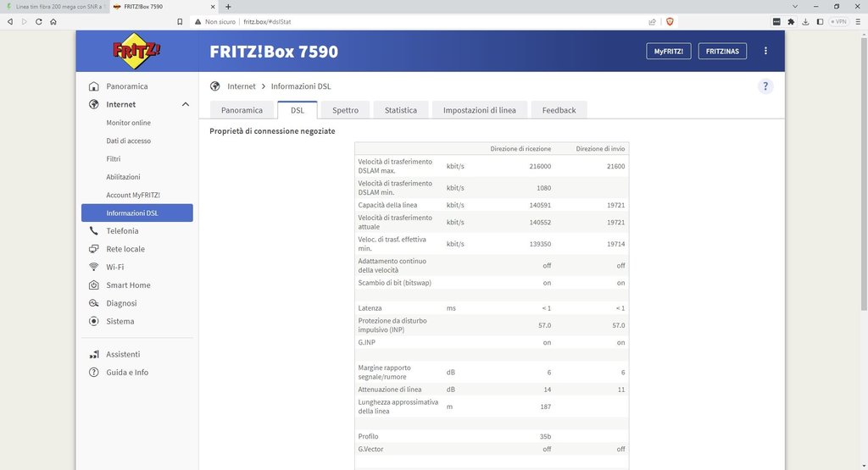Click the Wi-Fi signal icon
The image size is (868, 470).
pos(94,267)
